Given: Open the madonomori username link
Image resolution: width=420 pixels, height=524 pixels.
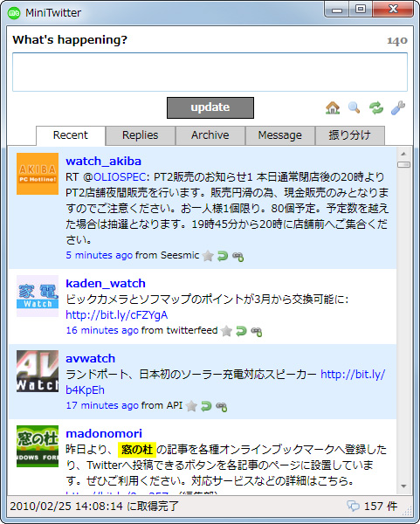Looking at the screenshot, I should point(104,433).
